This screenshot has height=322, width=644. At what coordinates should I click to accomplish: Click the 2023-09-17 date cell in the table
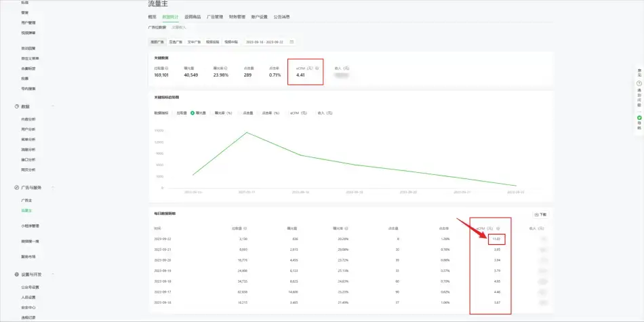(x=161, y=292)
